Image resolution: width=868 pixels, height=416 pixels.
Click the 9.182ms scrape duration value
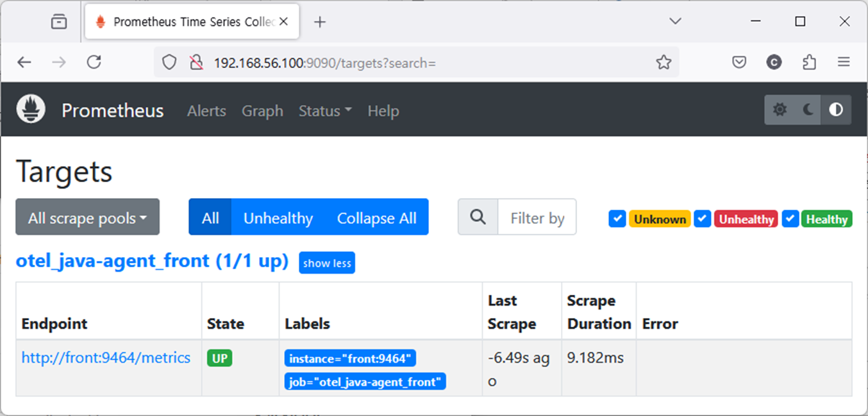(596, 358)
